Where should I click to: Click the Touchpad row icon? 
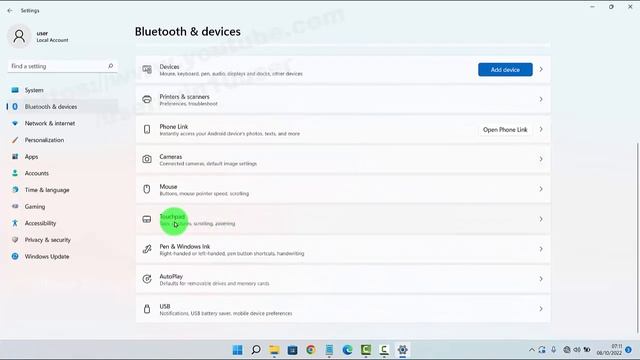(147, 219)
